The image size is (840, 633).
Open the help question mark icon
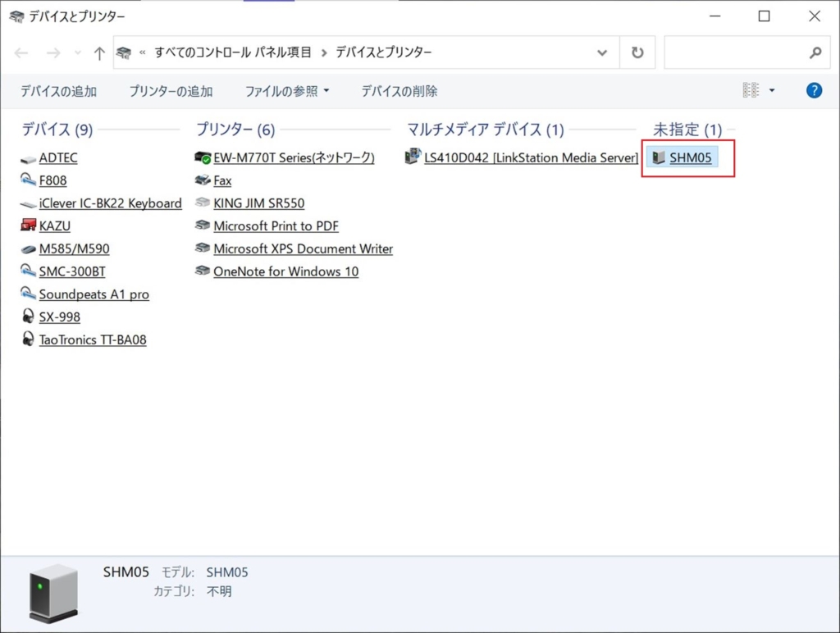click(814, 91)
